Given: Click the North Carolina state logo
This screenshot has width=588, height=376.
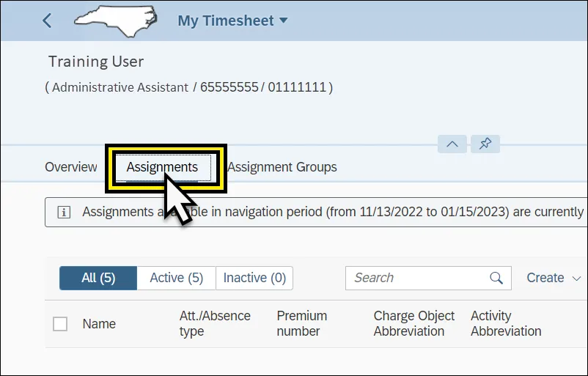Looking at the screenshot, I should pyautogui.click(x=116, y=21).
